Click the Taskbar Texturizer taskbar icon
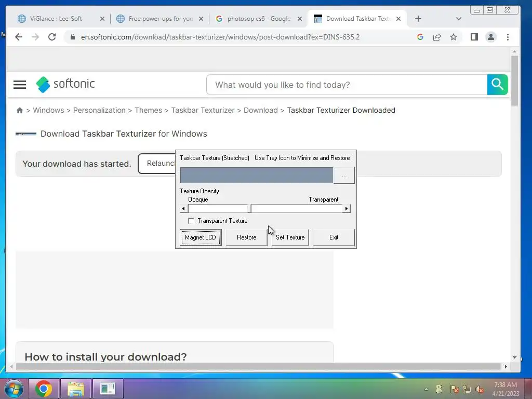Screen dimensions: 532x399 coord(108,389)
